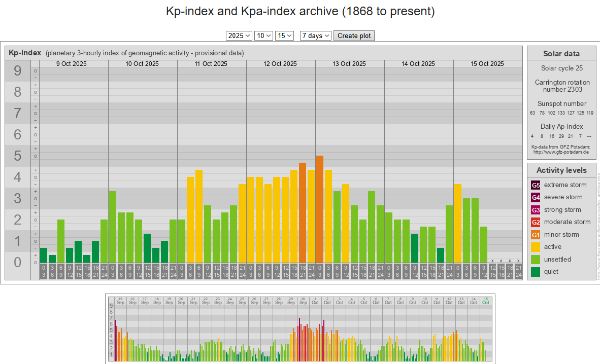Click the 15 Oct label in overview chart

pyautogui.click(x=486, y=301)
